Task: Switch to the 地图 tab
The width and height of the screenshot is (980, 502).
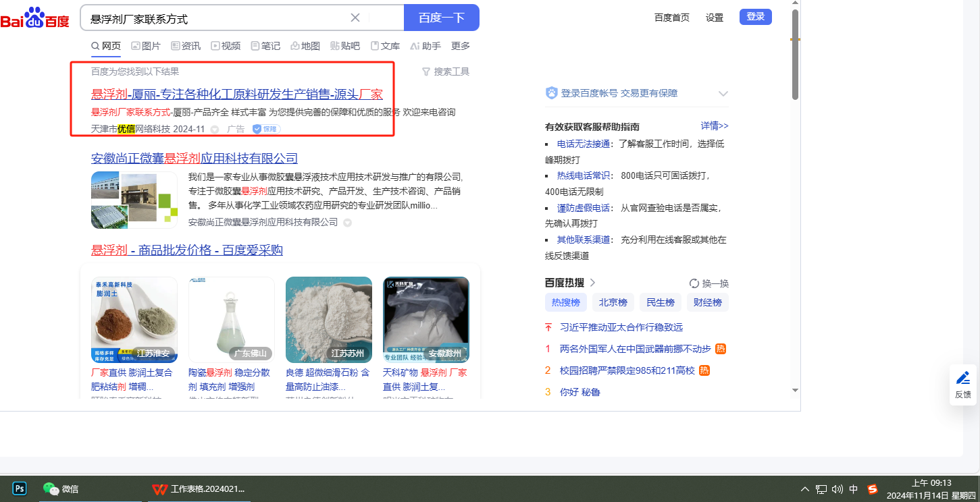Action: 305,46
